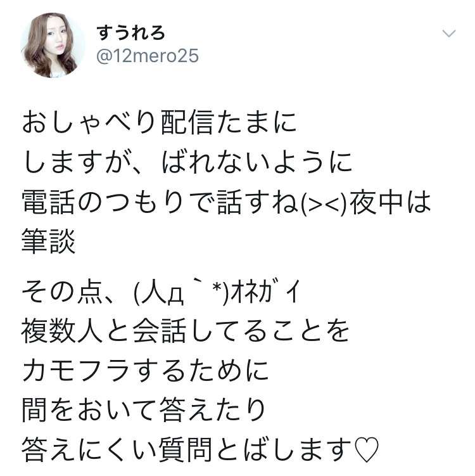This screenshot has height=476, width=475.
Task: Open すうれろ's profile avatar photo
Action: tap(53, 46)
